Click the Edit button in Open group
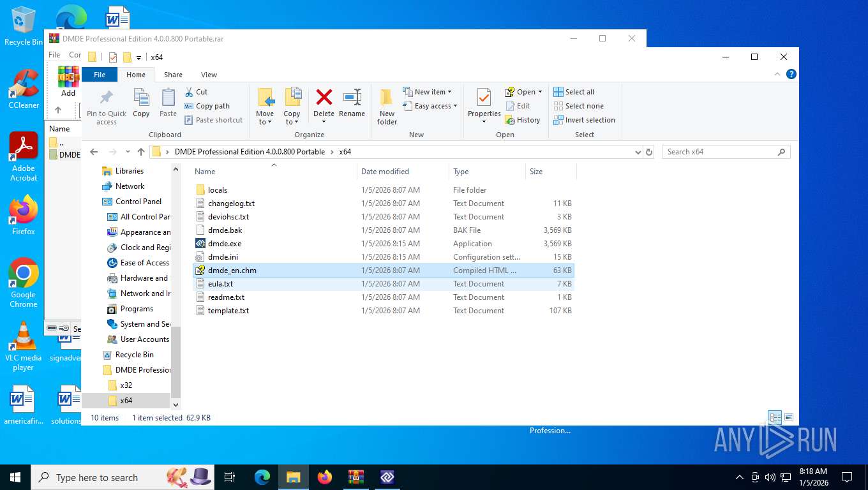This screenshot has height=490, width=868. point(518,106)
